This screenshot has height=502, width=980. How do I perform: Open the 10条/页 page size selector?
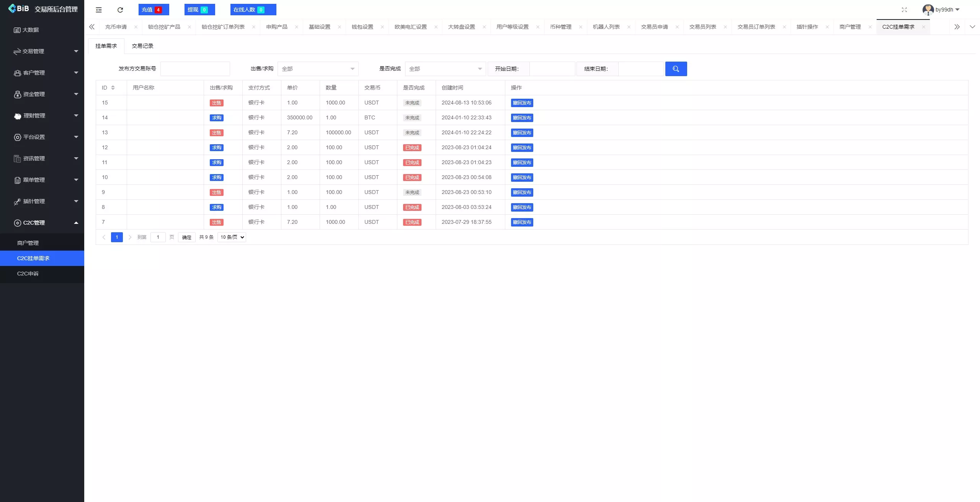[231, 237]
